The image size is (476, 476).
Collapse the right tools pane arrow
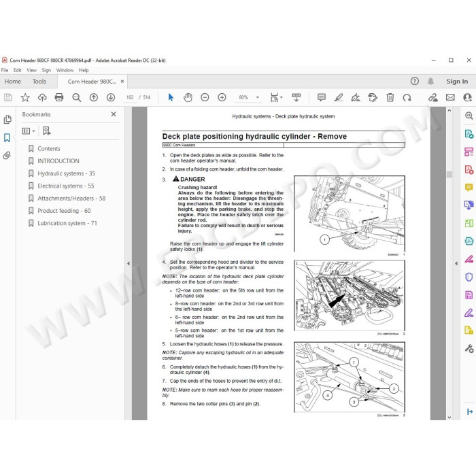(456, 263)
